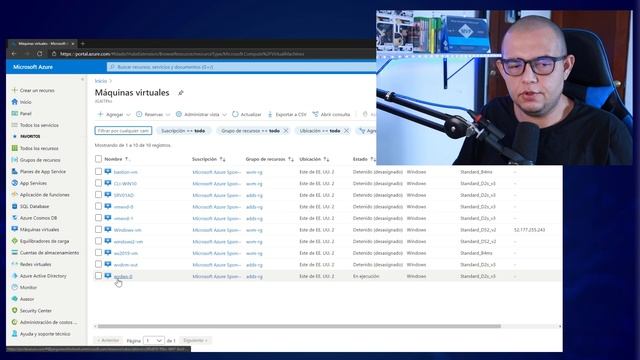Open Security Center in sidebar
640x360 pixels.
pos(36,311)
